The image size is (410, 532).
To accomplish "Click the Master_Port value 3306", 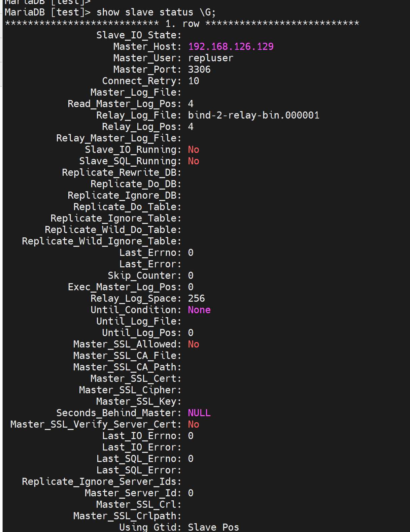I will click(x=199, y=69).
